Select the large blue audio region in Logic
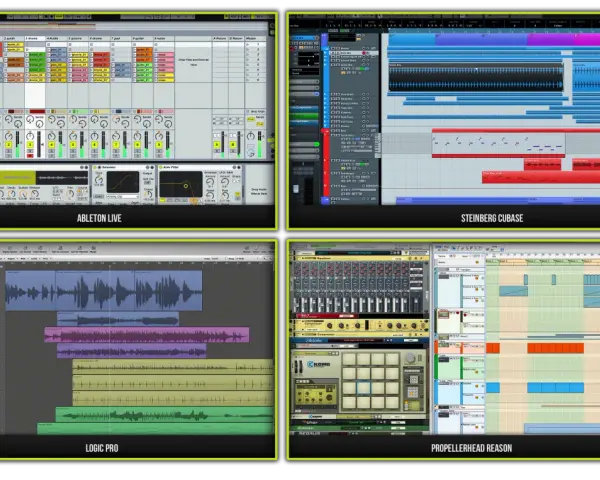The height and width of the screenshot is (480, 600). (x=104, y=291)
